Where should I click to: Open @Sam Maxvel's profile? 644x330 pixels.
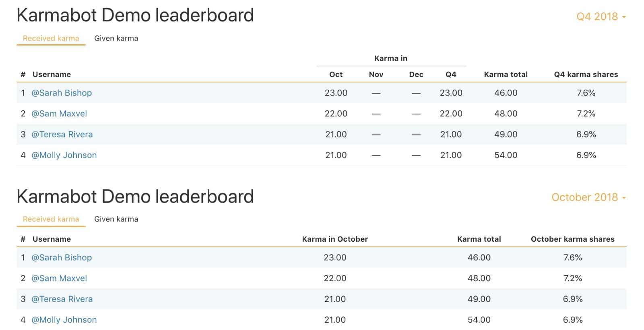tap(60, 113)
